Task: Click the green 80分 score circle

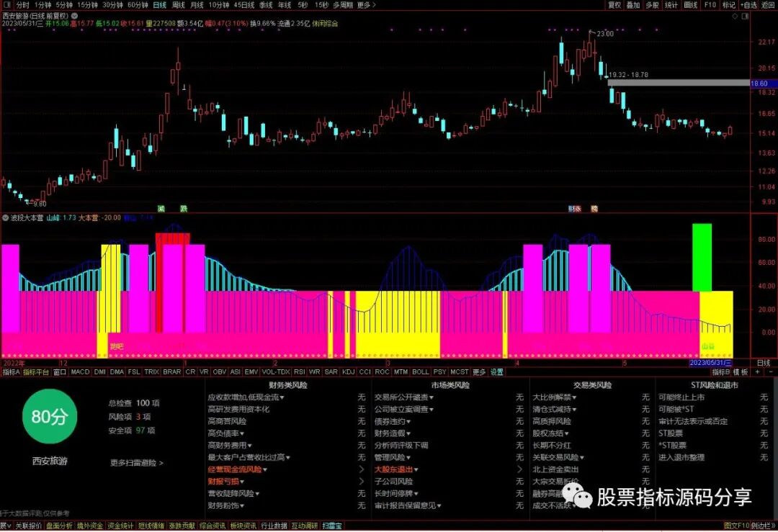Action: click(50, 417)
